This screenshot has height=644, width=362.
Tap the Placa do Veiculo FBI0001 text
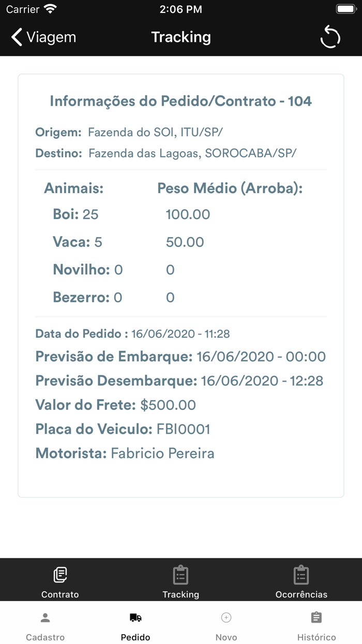point(123,429)
